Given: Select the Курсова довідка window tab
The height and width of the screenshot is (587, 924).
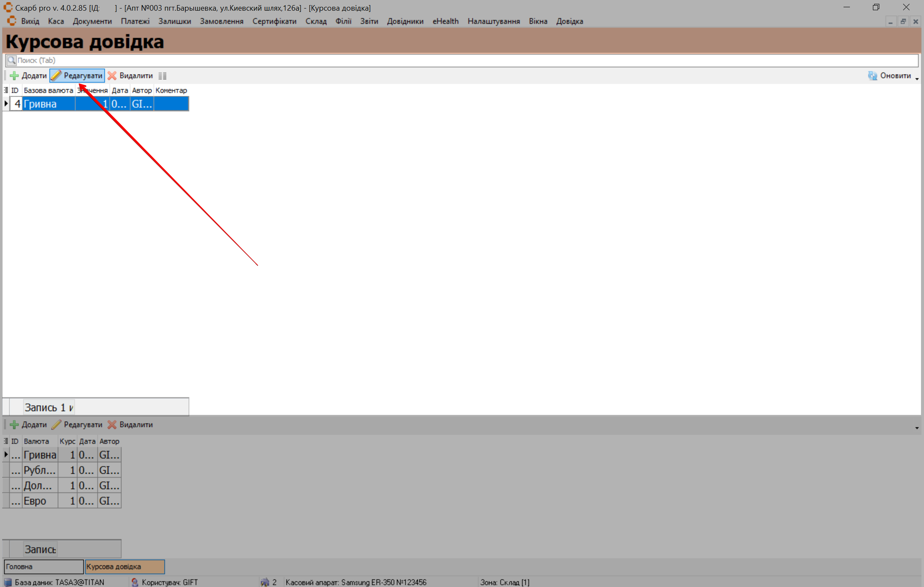Looking at the screenshot, I should (124, 567).
